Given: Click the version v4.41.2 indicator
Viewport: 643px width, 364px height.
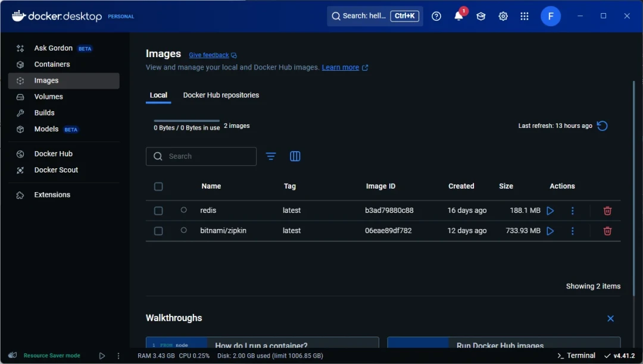Looking at the screenshot, I should [619, 356].
